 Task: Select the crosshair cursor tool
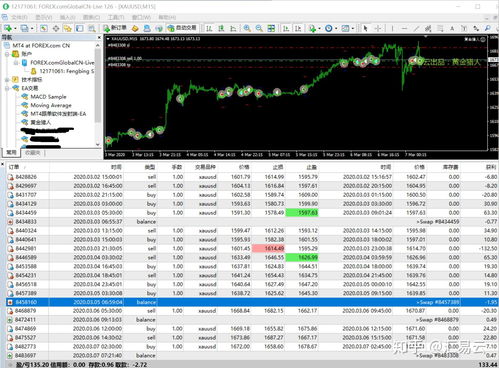pyautogui.click(x=378, y=29)
